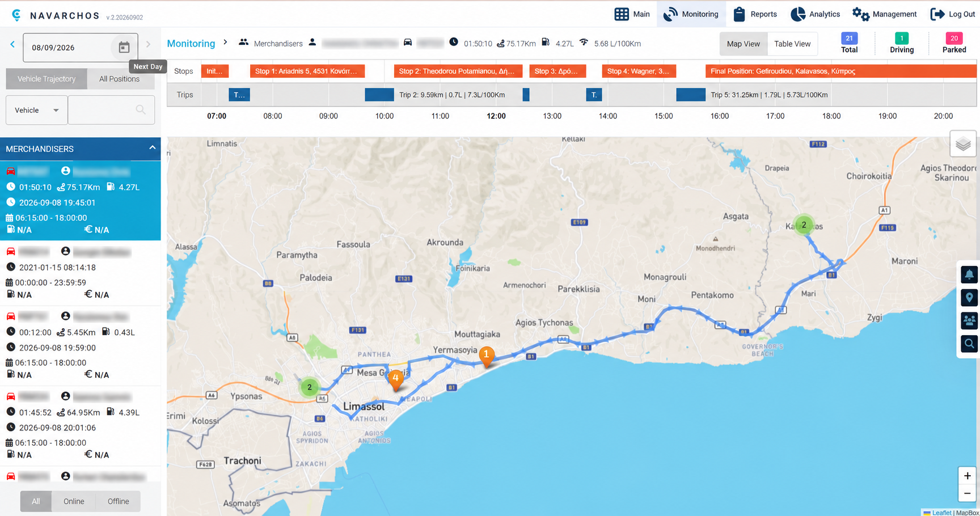Go to previous day arrow

[x=12, y=44]
